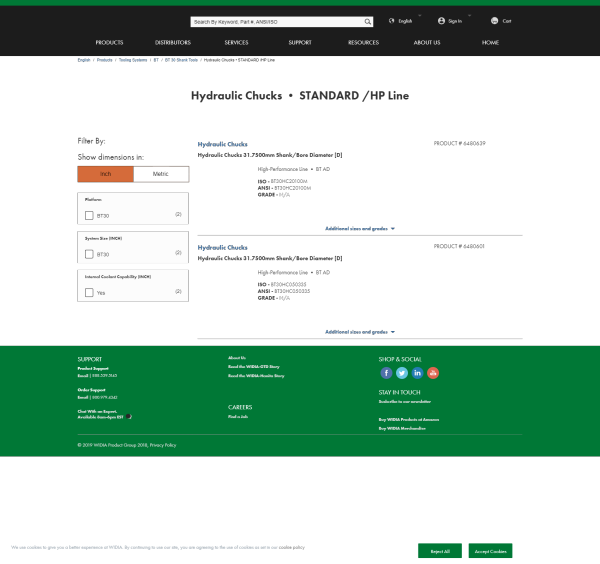Click the Reject All cookies button
The image size is (600, 564).
click(x=440, y=551)
